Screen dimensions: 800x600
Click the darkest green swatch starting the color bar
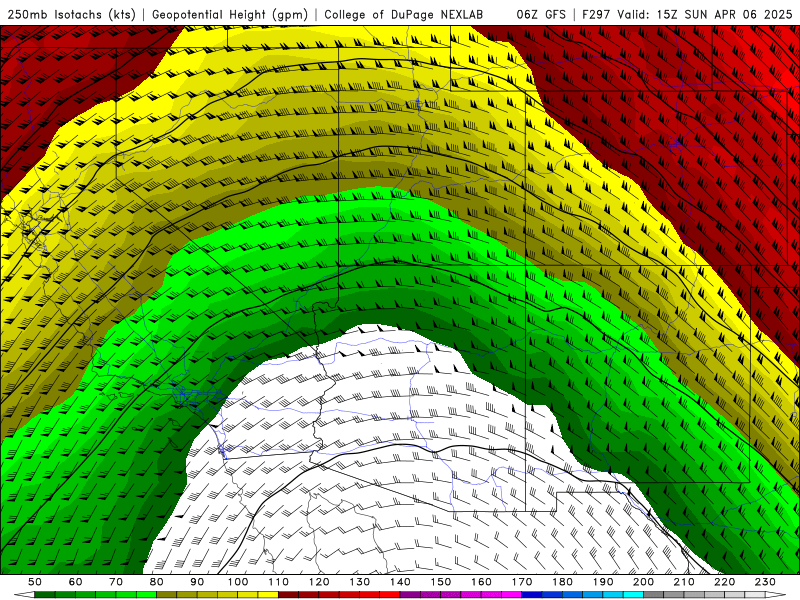[45, 595]
